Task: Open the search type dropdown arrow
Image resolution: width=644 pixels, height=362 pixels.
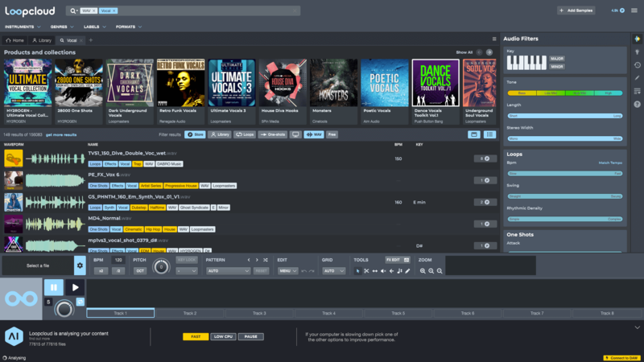Action: 76,11
